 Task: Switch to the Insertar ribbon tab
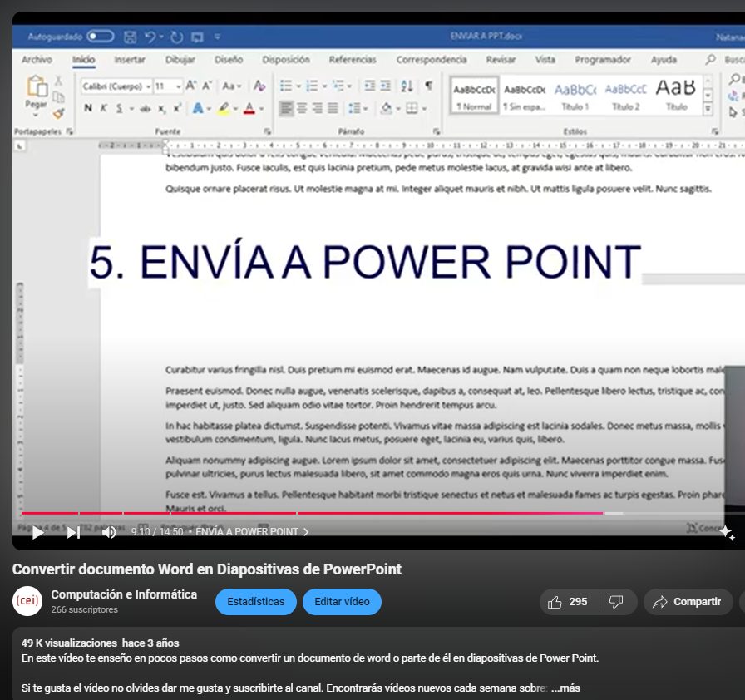[129, 60]
